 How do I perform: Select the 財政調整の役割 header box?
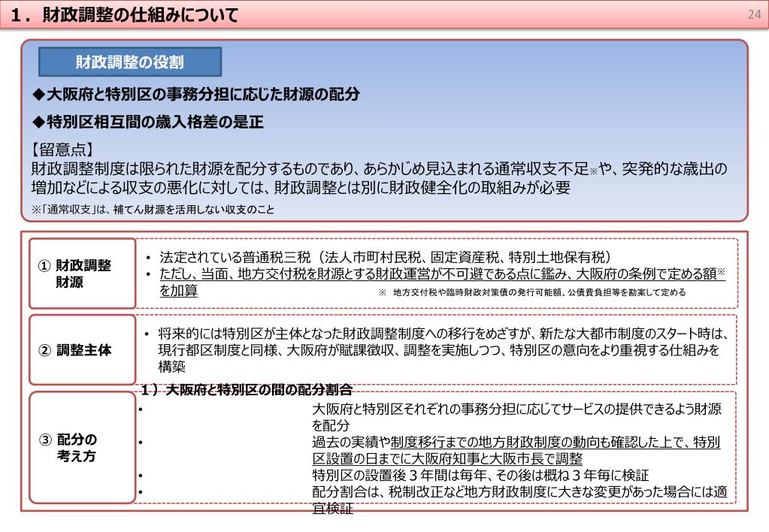coord(130,62)
